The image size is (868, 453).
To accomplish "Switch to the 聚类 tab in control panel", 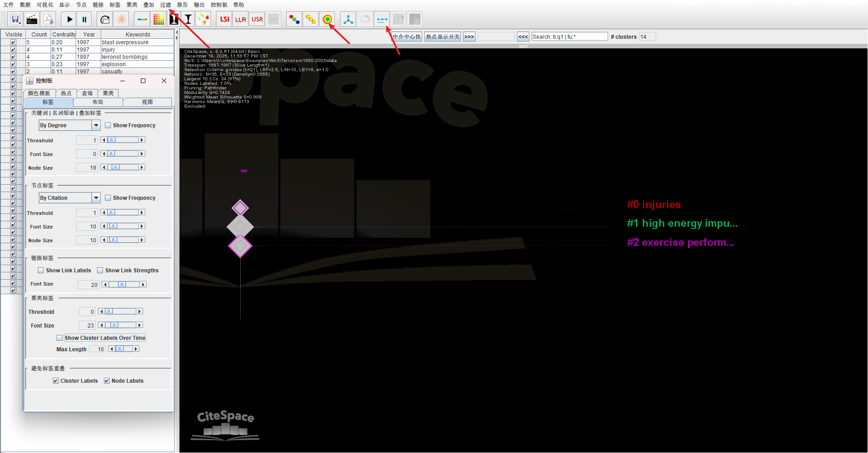I will (108, 93).
